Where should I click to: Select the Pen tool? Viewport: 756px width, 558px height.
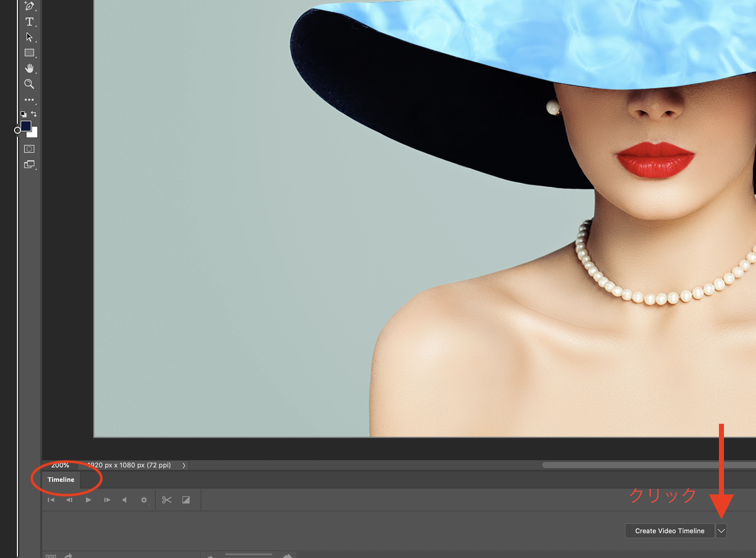(30, 6)
